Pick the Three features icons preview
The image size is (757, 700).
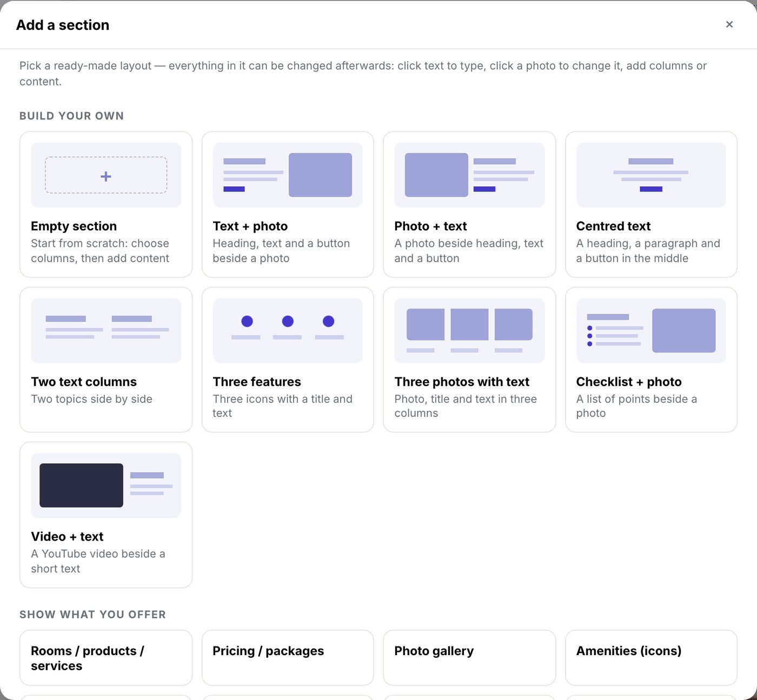point(288,331)
